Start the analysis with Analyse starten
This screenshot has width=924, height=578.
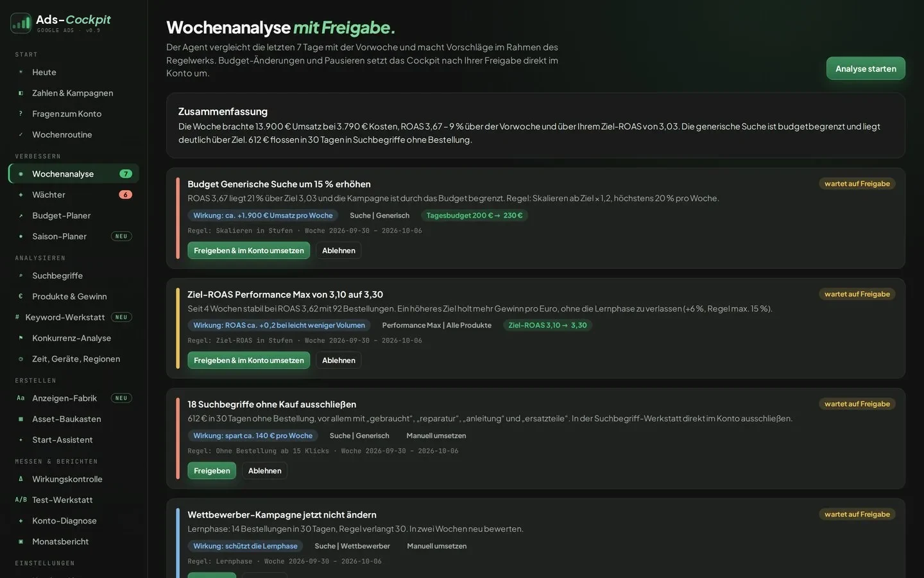tap(866, 69)
